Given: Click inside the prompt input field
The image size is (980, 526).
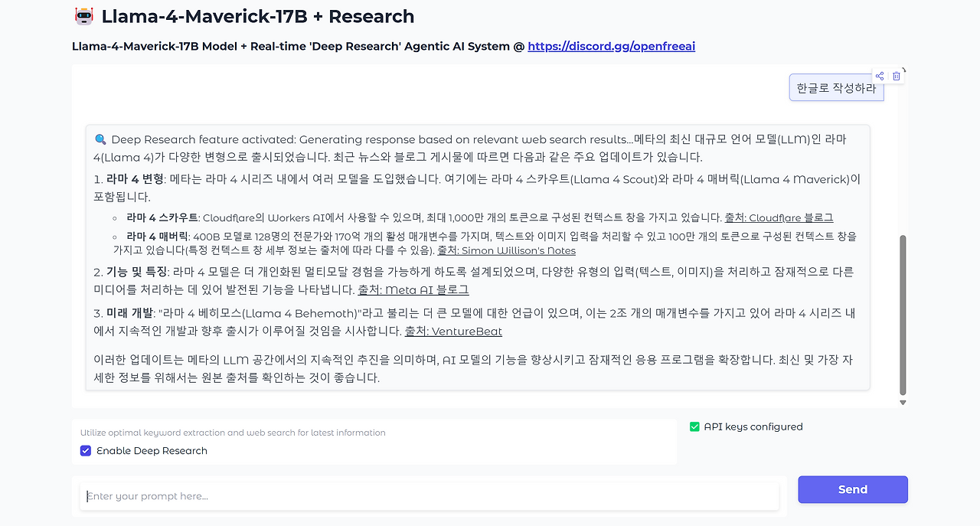Looking at the screenshot, I should pos(429,495).
